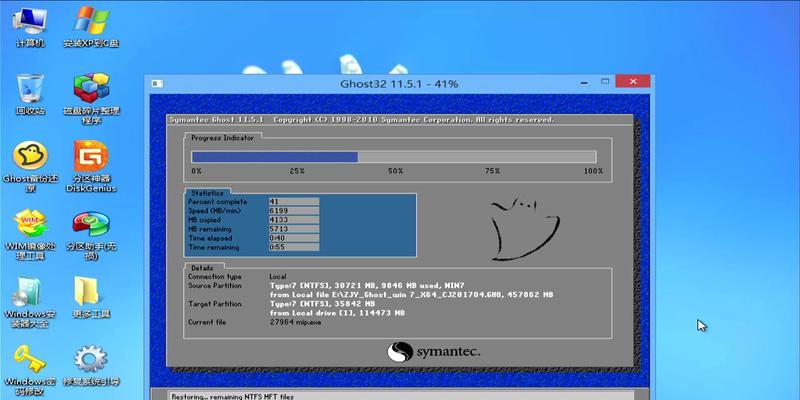This screenshot has height=400, width=800.
Task: Open the 回收站 recycle bin icon
Action: [31, 94]
